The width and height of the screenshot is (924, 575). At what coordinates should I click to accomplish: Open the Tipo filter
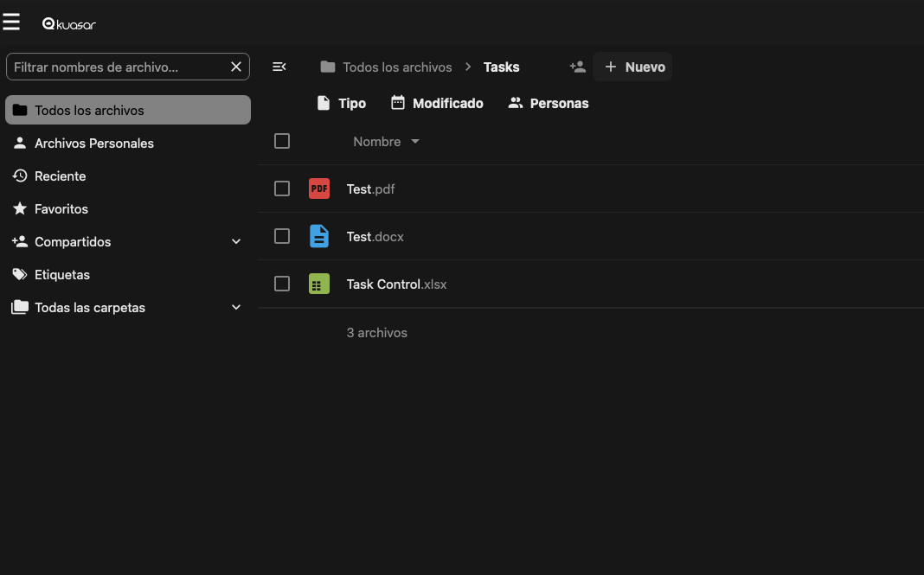(x=341, y=103)
